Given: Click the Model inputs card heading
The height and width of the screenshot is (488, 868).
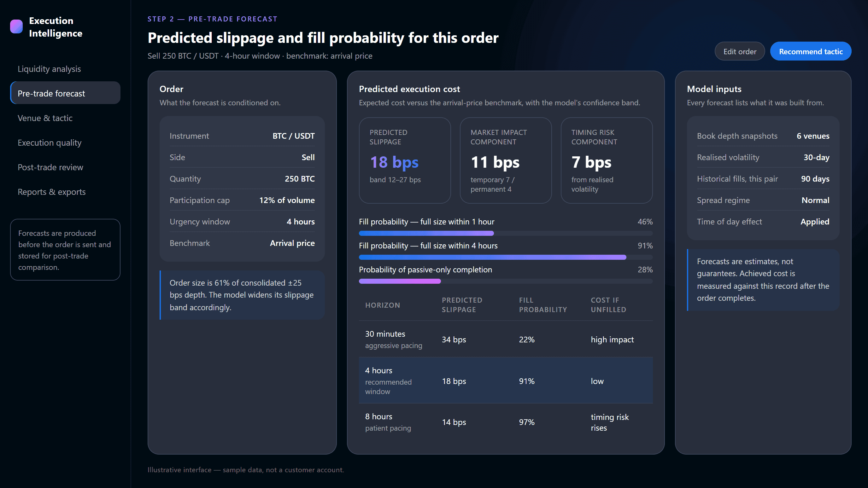Looking at the screenshot, I should (714, 89).
